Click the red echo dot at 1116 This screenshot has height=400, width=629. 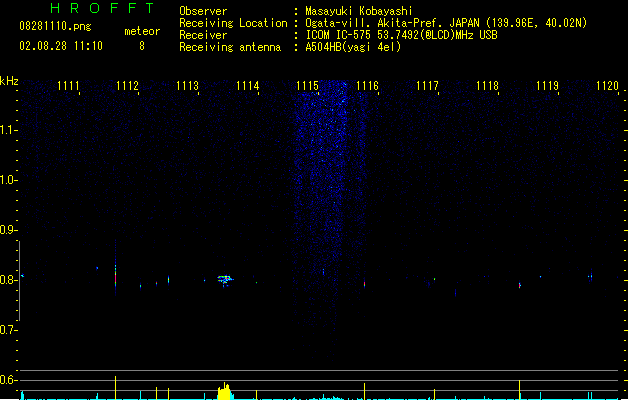point(364,284)
